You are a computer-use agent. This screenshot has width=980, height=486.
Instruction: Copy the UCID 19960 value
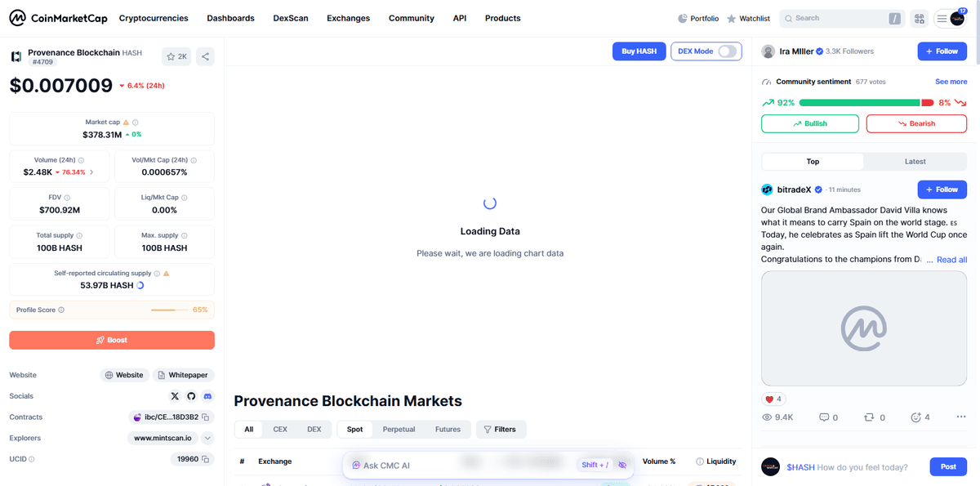click(x=206, y=459)
